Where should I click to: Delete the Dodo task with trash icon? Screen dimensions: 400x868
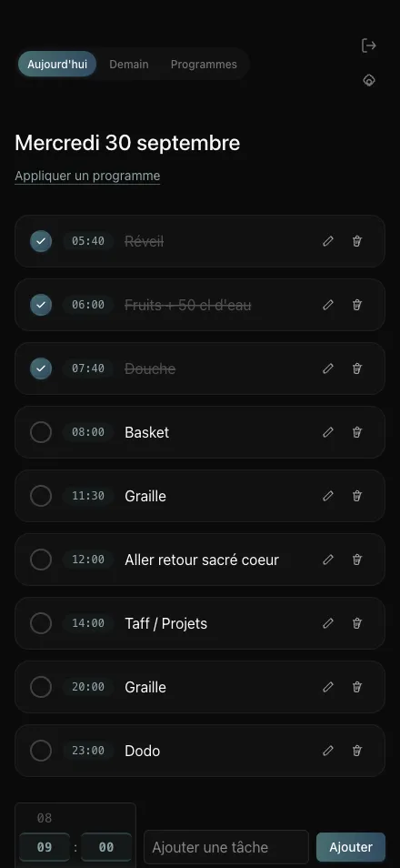click(357, 751)
